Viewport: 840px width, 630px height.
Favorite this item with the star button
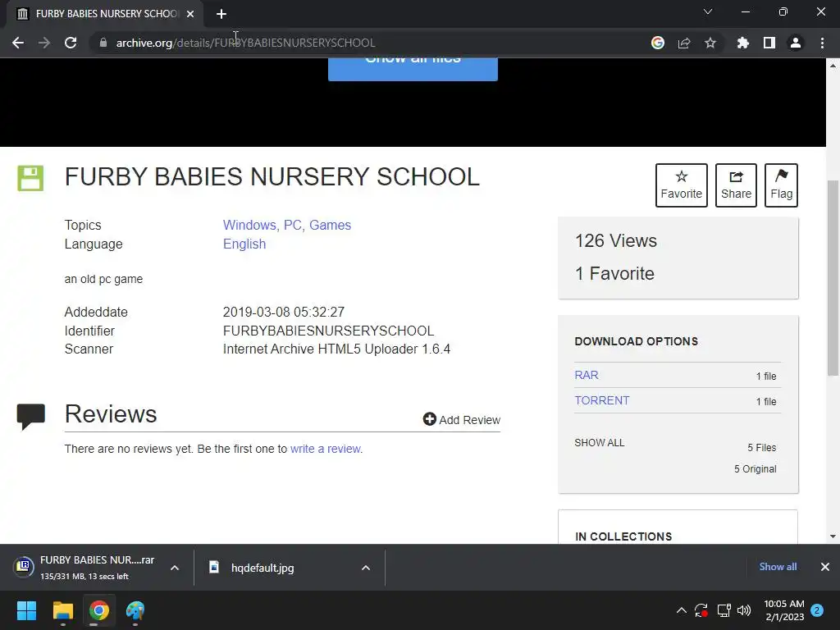pyautogui.click(x=682, y=185)
